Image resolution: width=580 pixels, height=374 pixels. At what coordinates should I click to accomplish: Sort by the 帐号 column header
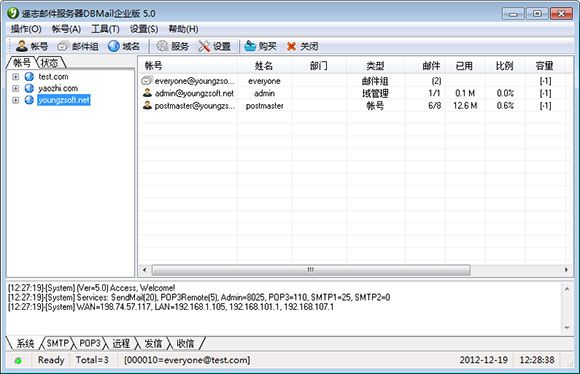coord(188,66)
